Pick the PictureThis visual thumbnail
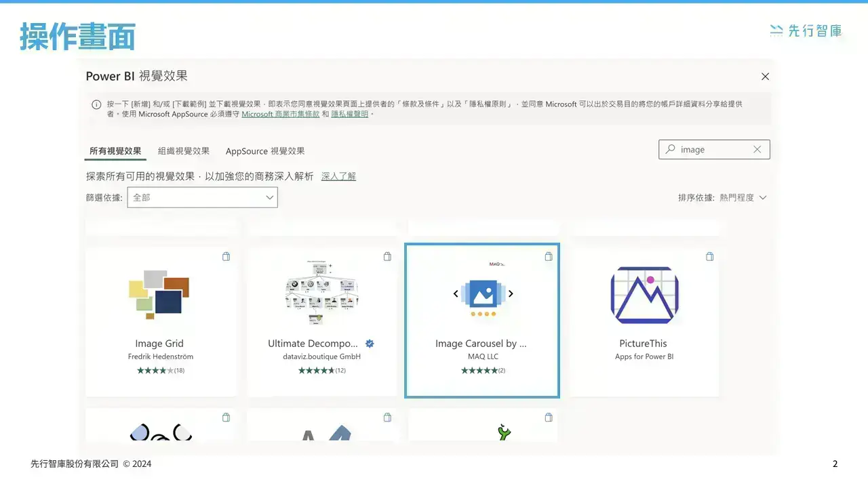 tap(644, 294)
